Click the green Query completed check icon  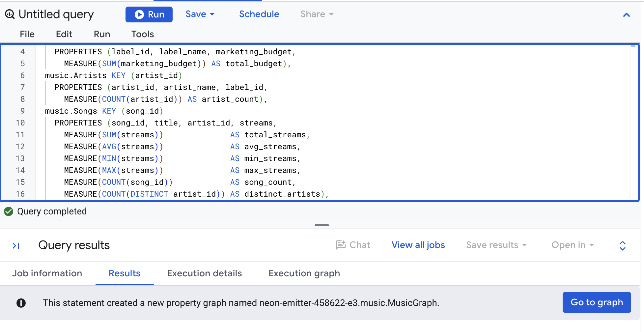tap(9, 211)
